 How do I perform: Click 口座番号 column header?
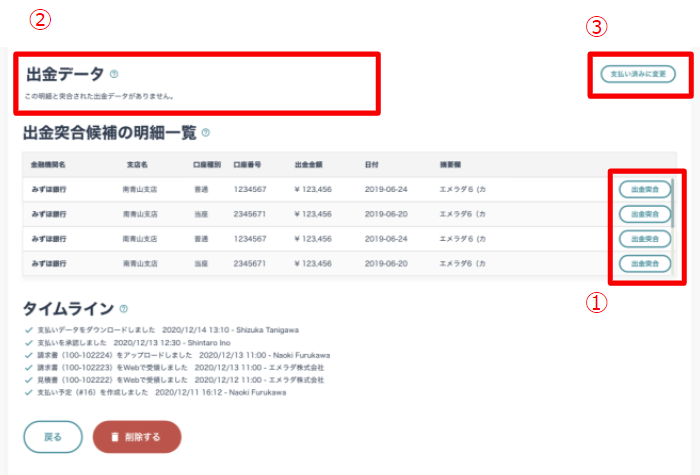247,165
